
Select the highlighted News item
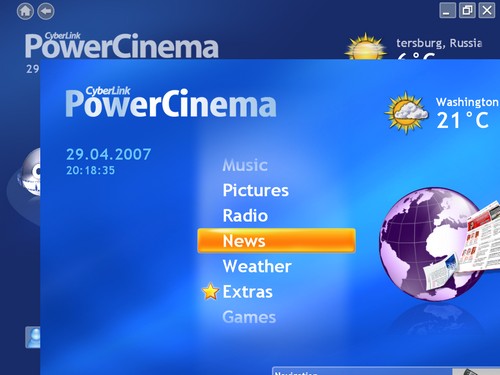(276, 241)
